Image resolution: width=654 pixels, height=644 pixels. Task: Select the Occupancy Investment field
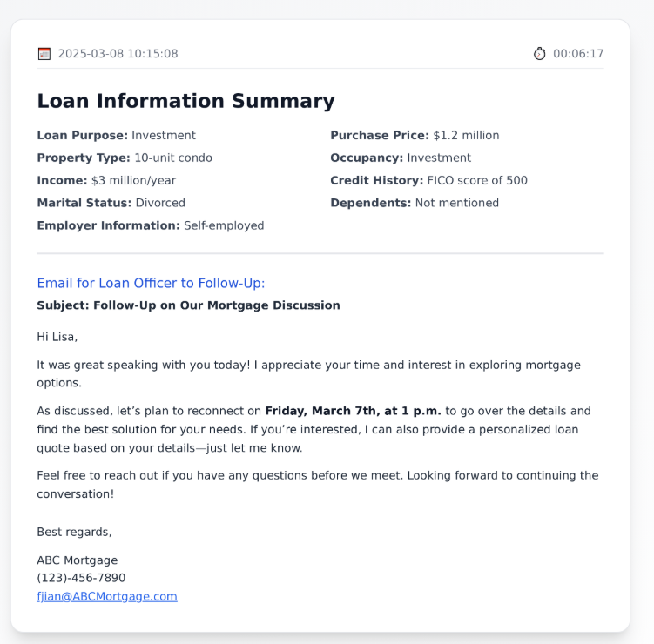point(401,158)
